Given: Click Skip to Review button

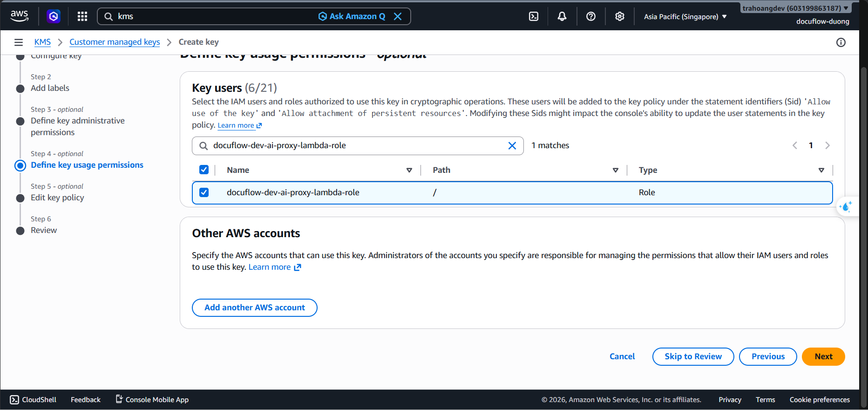Looking at the screenshot, I should coord(693,356).
